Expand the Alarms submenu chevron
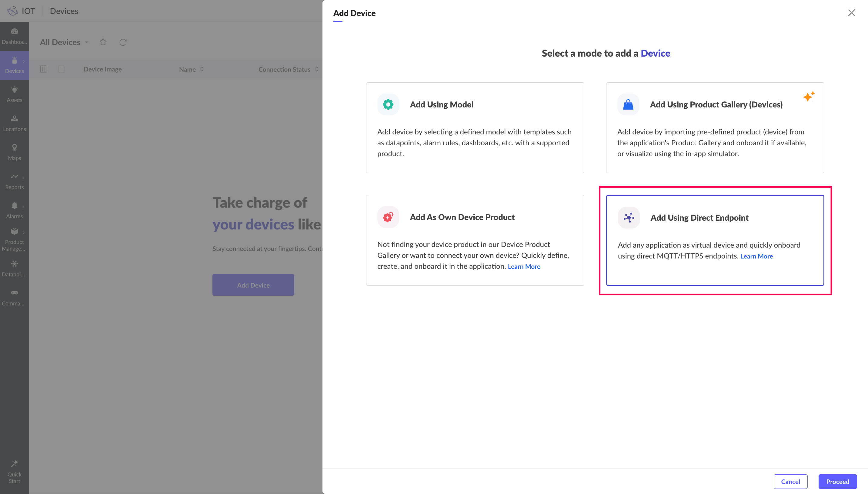The height and width of the screenshot is (494, 868). [23, 207]
